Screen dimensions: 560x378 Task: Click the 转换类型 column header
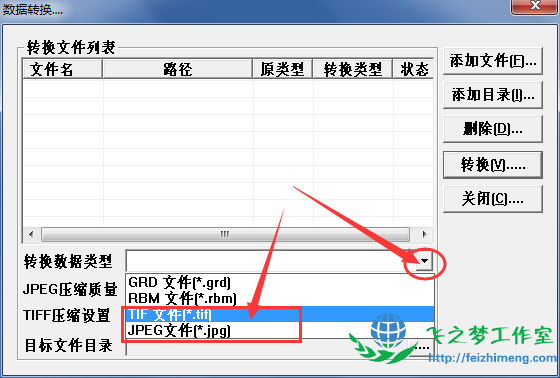(352, 69)
